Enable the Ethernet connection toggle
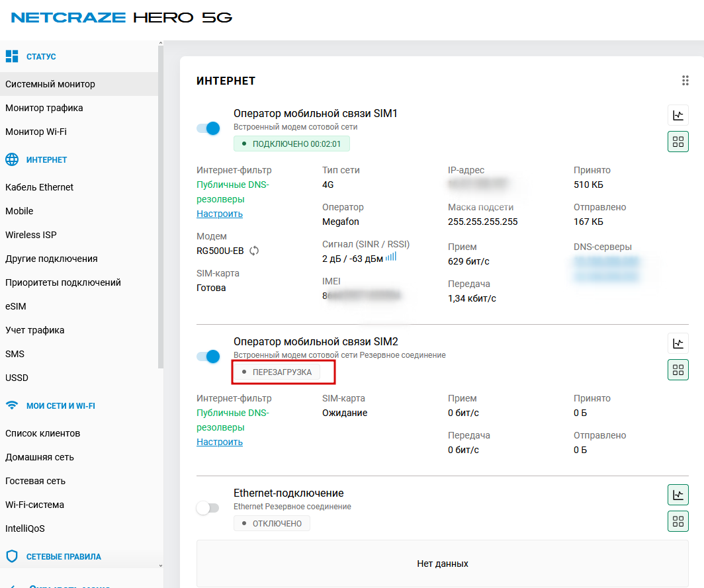Viewport: 704px width, 588px height. [x=208, y=508]
